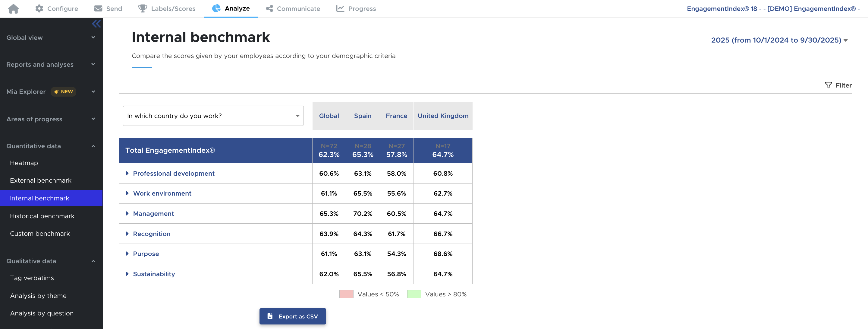Click the red Values < 50% swatch
Viewport: 868px width, 329px height.
click(x=346, y=294)
